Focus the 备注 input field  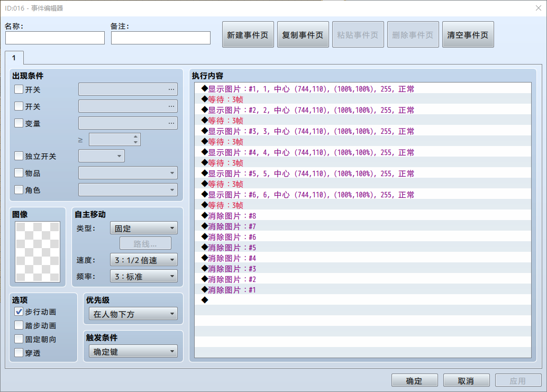(x=161, y=38)
